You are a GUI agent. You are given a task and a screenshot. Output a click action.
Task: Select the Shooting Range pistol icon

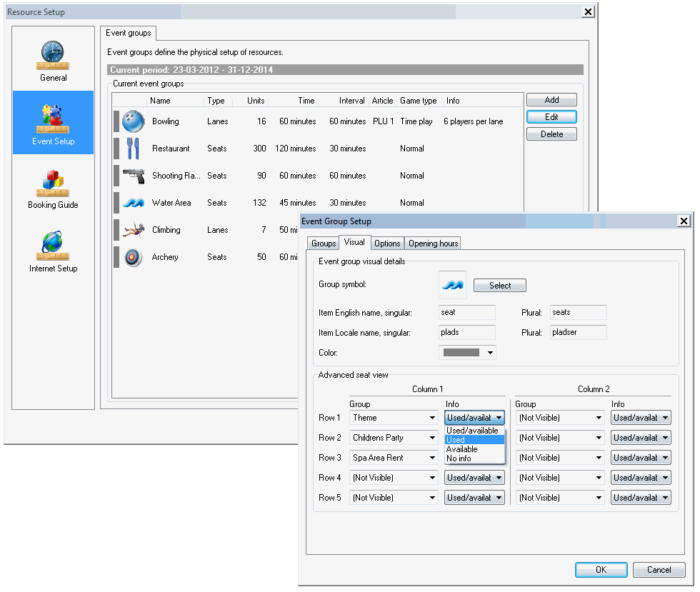point(133,176)
